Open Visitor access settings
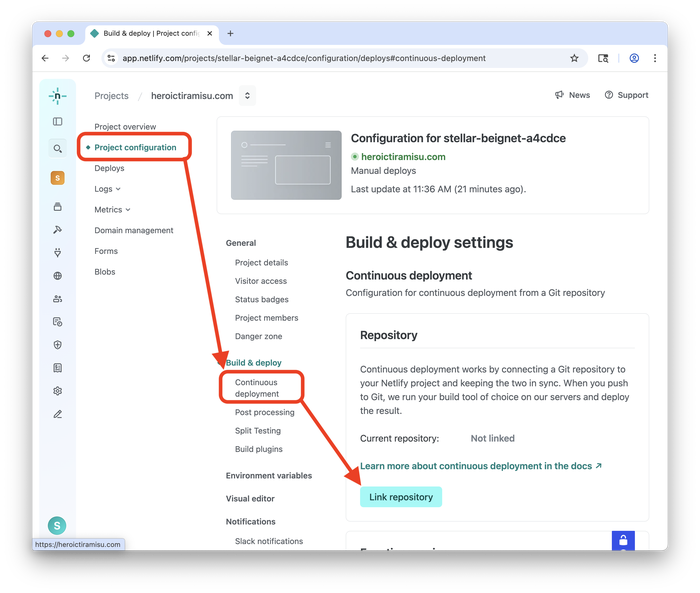 tap(261, 281)
